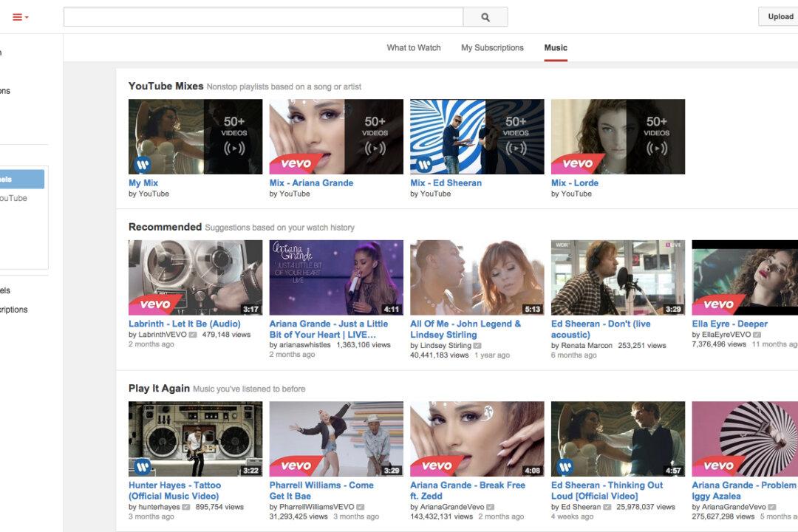This screenshot has height=532, width=798.
Task: Open the Ed Sheeran - Don't live acoustic thumbnail
Action: tap(616, 276)
